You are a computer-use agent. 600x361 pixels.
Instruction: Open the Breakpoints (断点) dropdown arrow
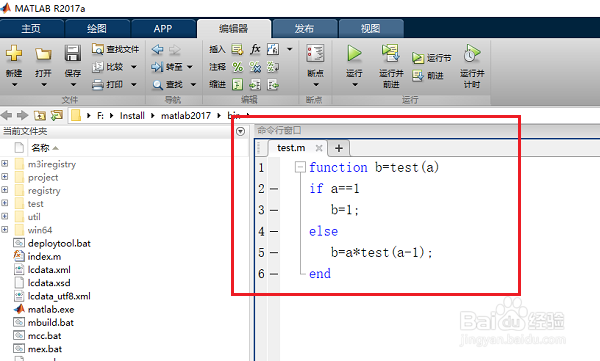coord(316,85)
